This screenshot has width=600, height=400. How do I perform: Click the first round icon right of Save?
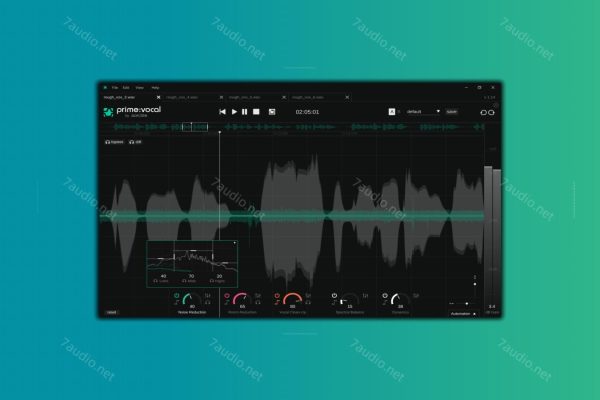[x=484, y=113]
